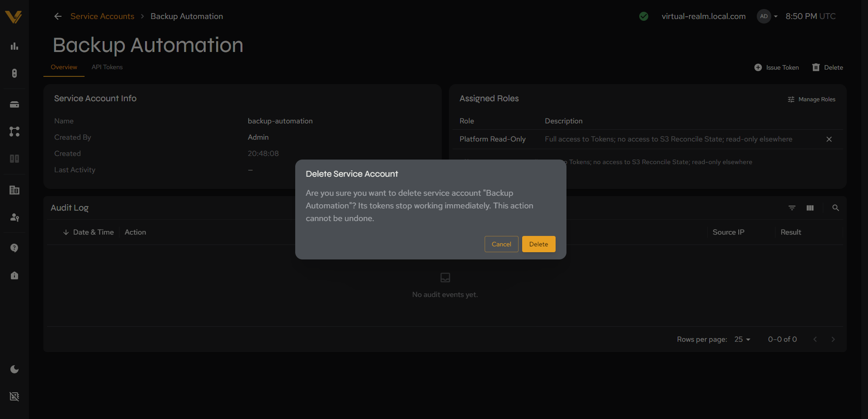Switch to the API Tokens tab
This screenshot has height=419, width=868.
click(107, 67)
